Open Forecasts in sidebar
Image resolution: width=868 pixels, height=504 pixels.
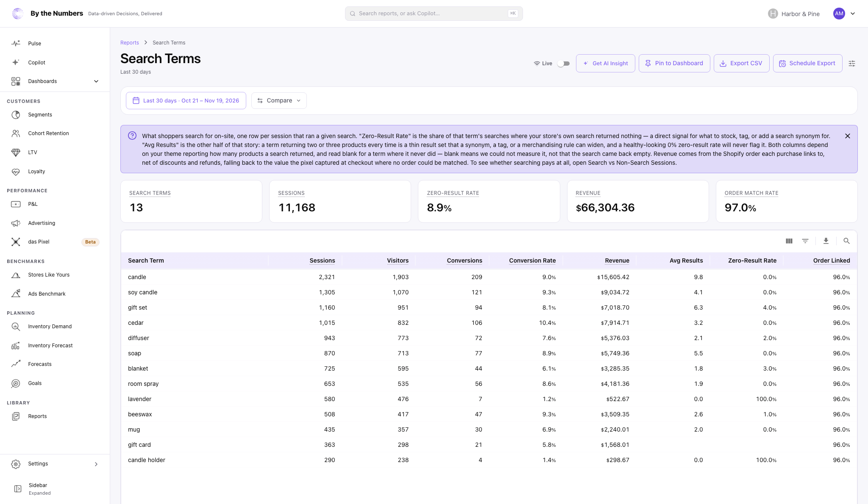(55, 364)
